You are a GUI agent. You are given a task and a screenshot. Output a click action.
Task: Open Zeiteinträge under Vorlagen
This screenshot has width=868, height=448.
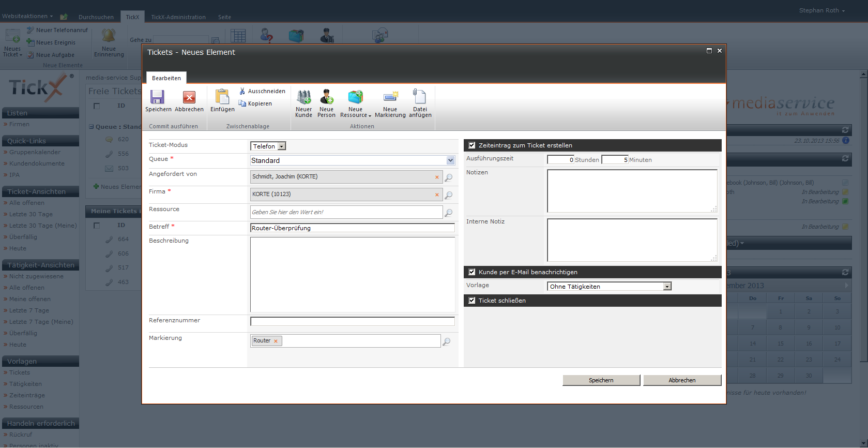(27, 395)
